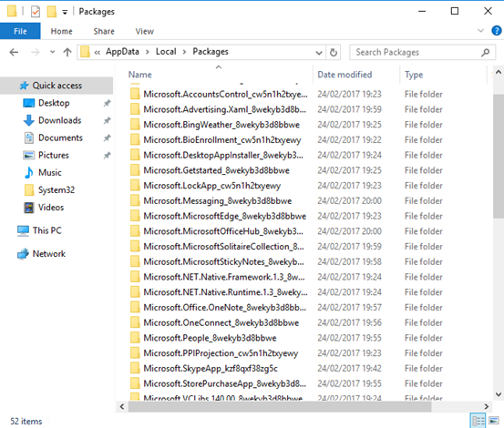Sort by the Date modified column header

click(x=345, y=75)
